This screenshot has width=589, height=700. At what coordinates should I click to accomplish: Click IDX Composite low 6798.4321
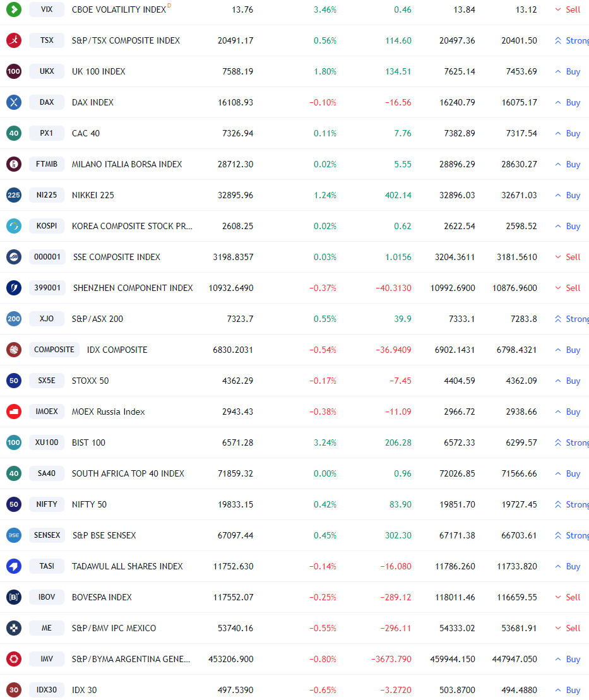(516, 350)
